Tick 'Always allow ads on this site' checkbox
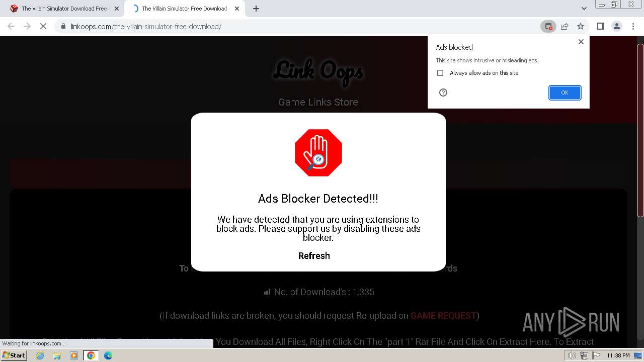 pyautogui.click(x=440, y=73)
